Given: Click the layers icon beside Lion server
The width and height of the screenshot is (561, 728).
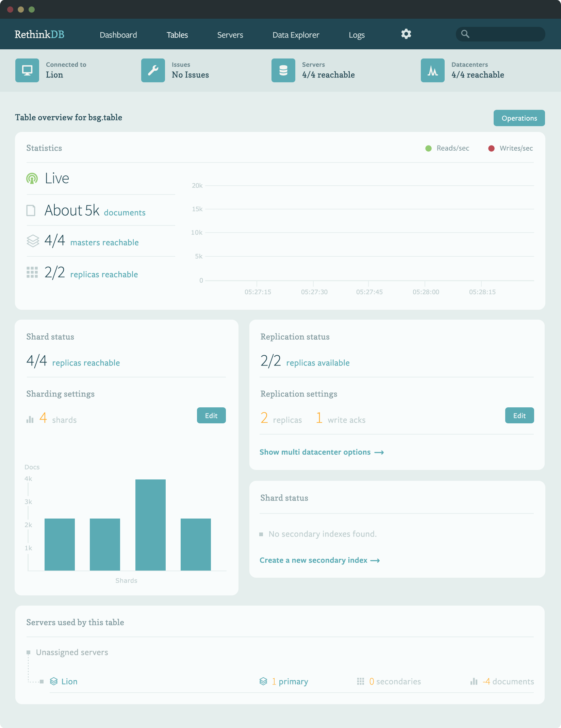Looking at the screenshot, I should pos(54,681).
